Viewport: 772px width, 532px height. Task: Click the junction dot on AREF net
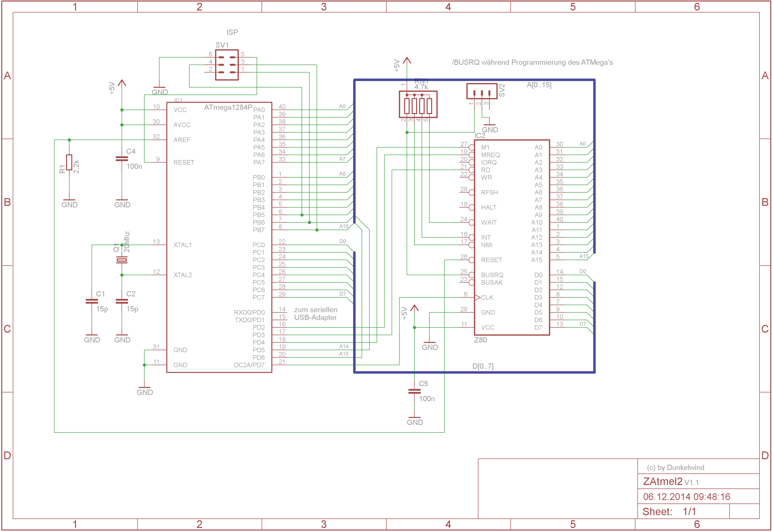pyautogui.click(x=69, y=140)
